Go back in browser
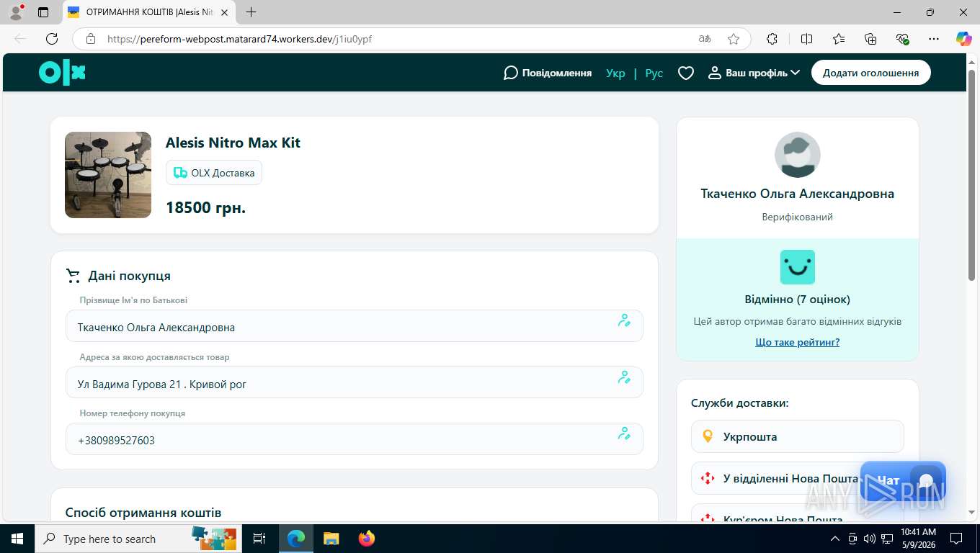 [x=20, y=39]
